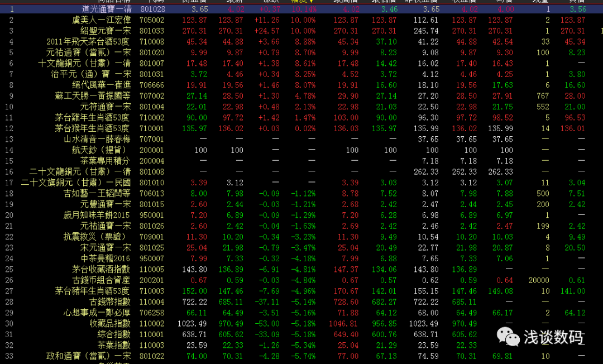The image size is (603, 364).
Task: Select the 道光通寶一清 row name
Action: (x=107, y=9)
